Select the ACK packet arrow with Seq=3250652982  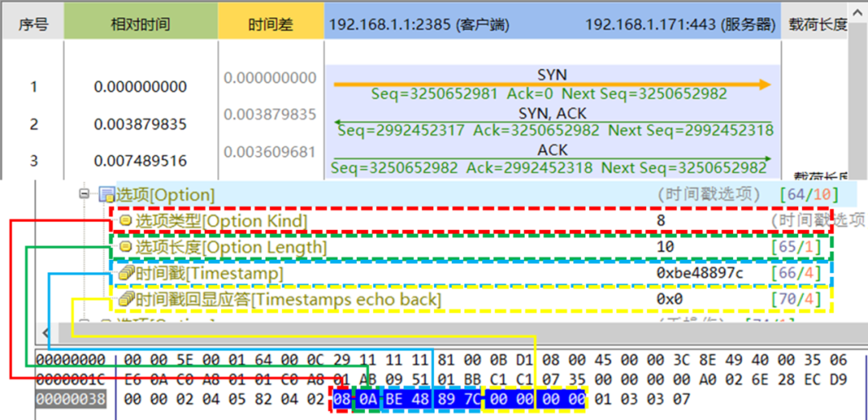click(x=552, y=159)
